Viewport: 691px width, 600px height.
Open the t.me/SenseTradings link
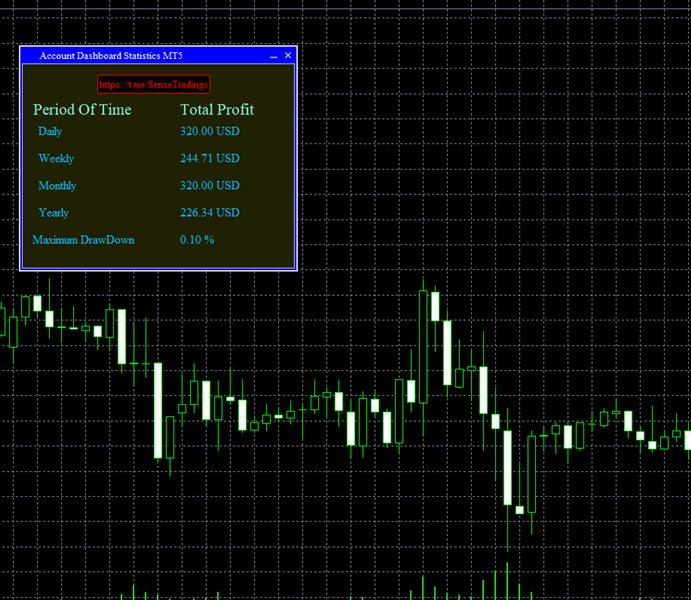153,84
